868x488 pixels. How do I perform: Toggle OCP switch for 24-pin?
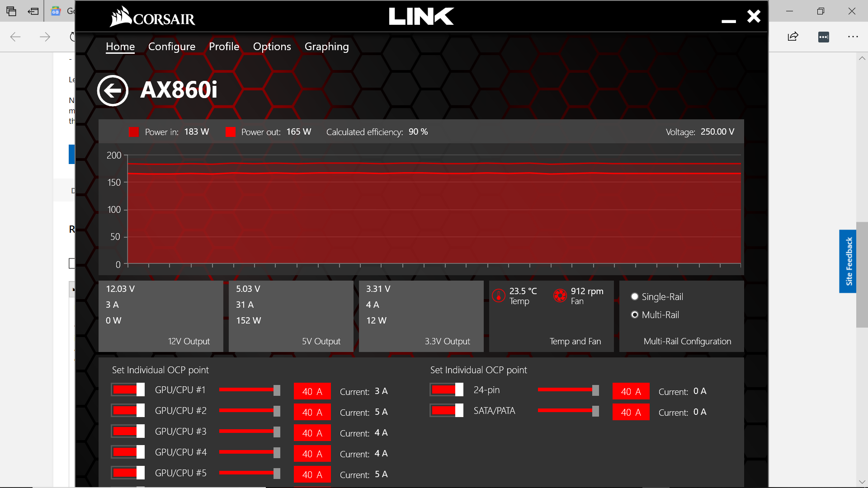tap(447, 389)
